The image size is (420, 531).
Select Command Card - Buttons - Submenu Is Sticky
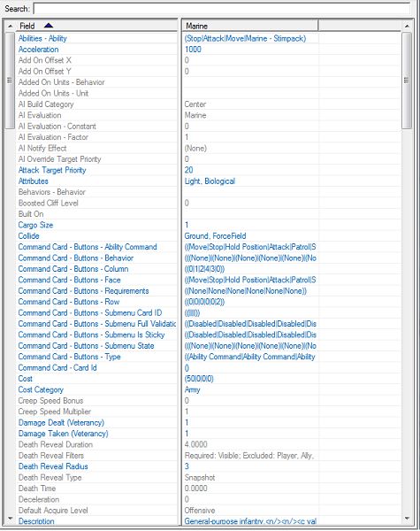96,335
